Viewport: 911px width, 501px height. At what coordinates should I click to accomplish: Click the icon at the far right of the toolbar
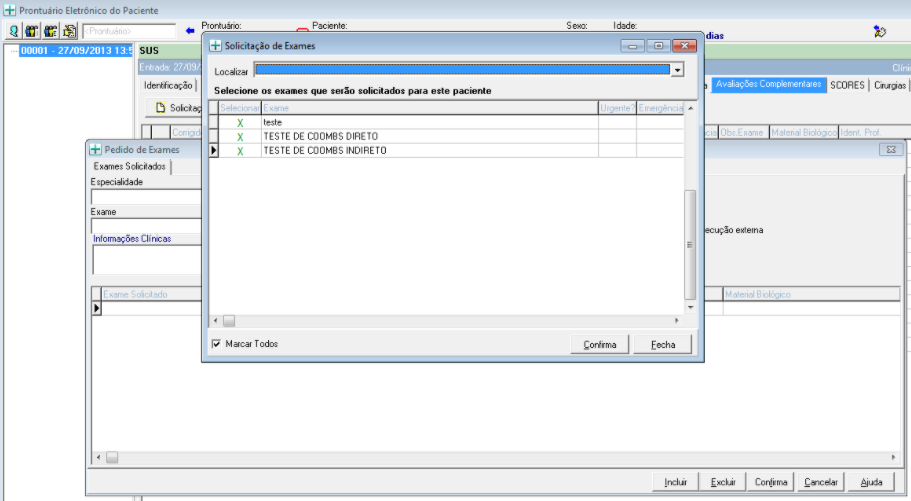pos(880,31)
